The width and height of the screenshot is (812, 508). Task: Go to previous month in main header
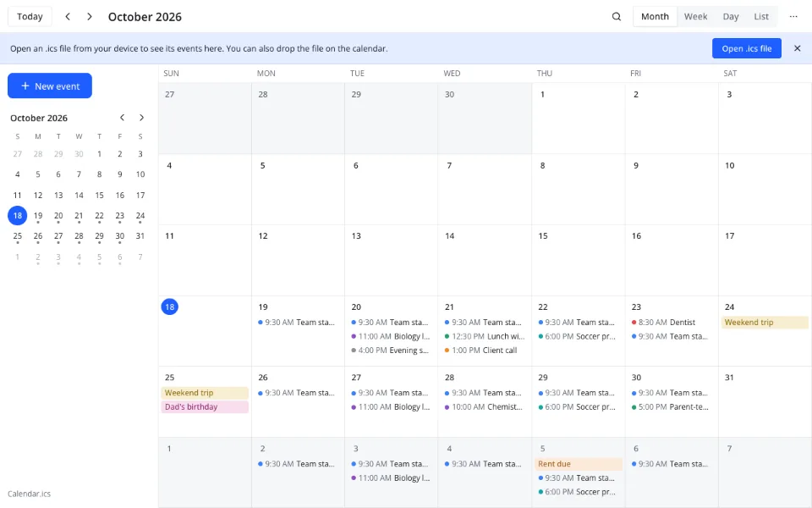(x=68, y=17)
